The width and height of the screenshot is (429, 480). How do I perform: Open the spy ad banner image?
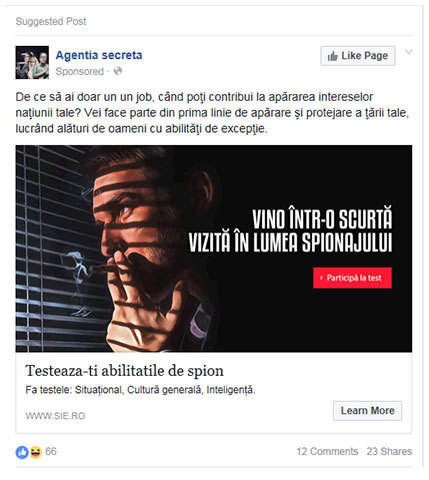pos(214,249)
